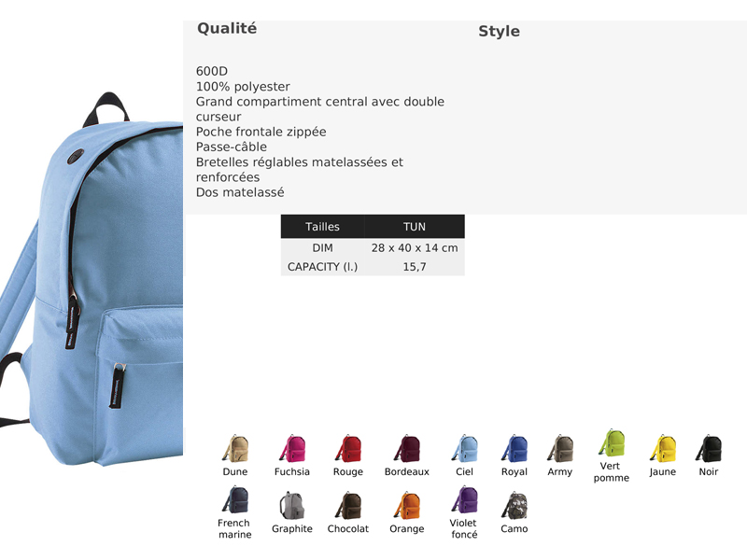The height and width of the screenshot is (560, 747).
Task: Choose the Royal blue backpack icon
Action: pyautogui.click(x=514, y=448)
